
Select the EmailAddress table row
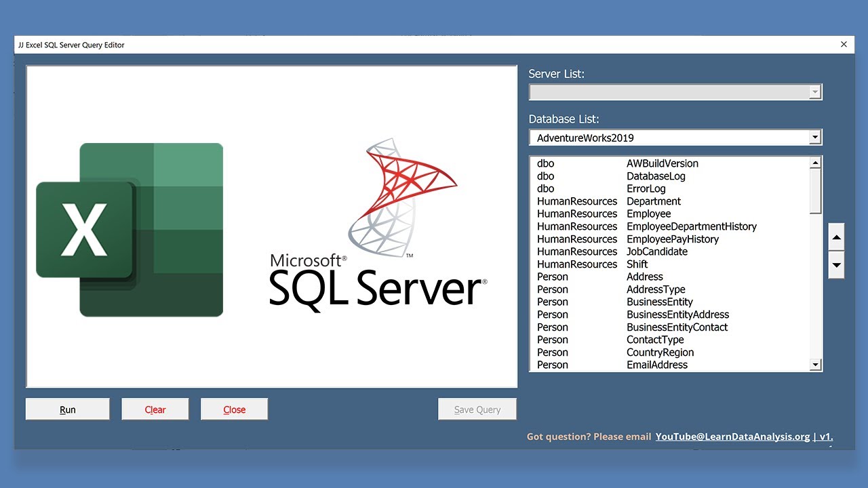point(670,365)
